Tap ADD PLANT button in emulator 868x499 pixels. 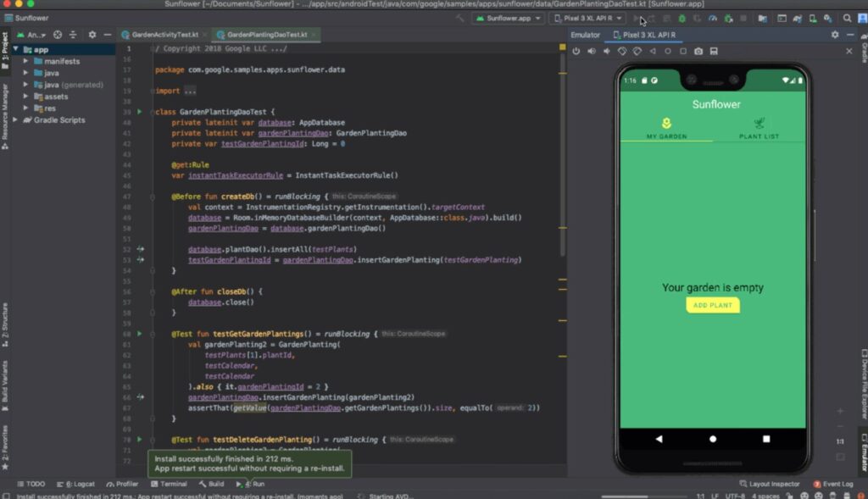712,305
